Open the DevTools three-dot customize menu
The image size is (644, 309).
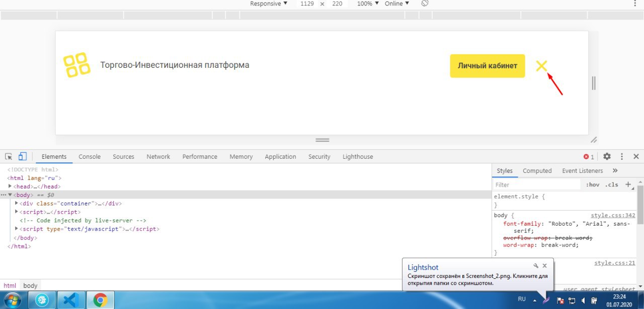[x=622, y=157]
